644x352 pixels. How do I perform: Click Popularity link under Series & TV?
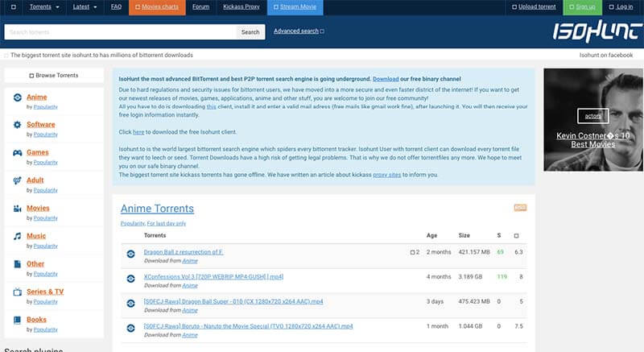(46, 302)
